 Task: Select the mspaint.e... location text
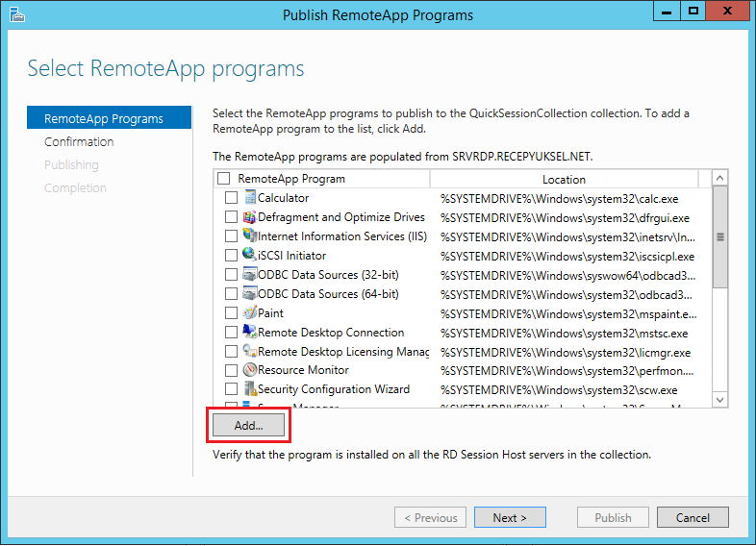(568, 314)
